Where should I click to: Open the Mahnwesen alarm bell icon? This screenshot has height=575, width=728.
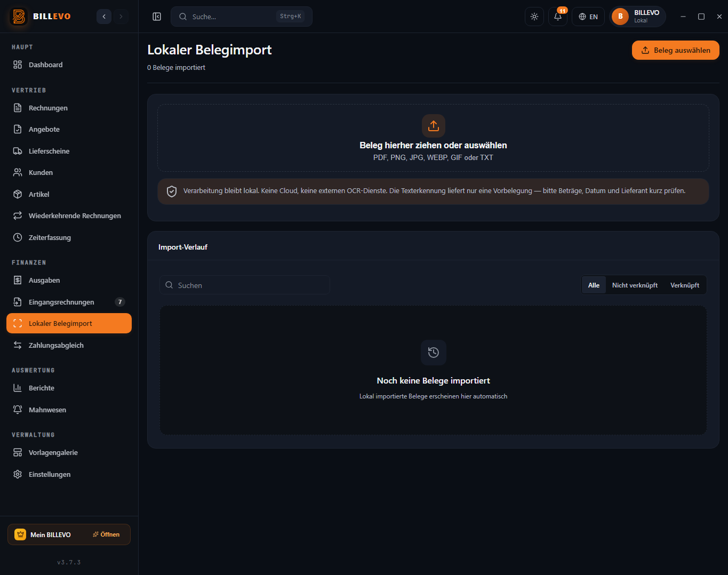[18, 410]
